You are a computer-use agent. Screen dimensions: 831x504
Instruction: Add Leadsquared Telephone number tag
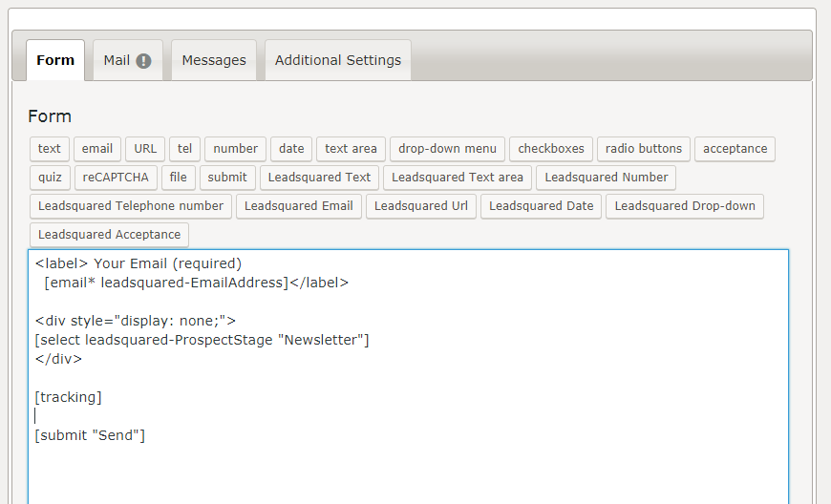point(131,206)
